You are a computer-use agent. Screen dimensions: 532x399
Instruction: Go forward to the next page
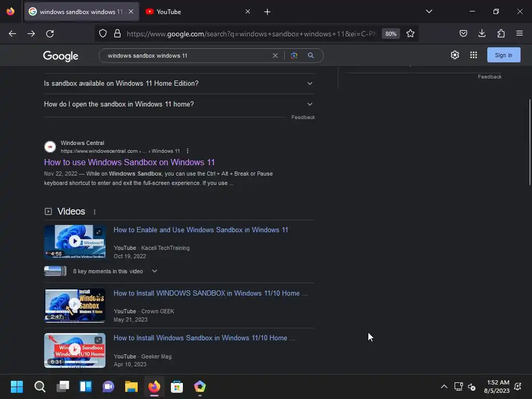point(31,34)
